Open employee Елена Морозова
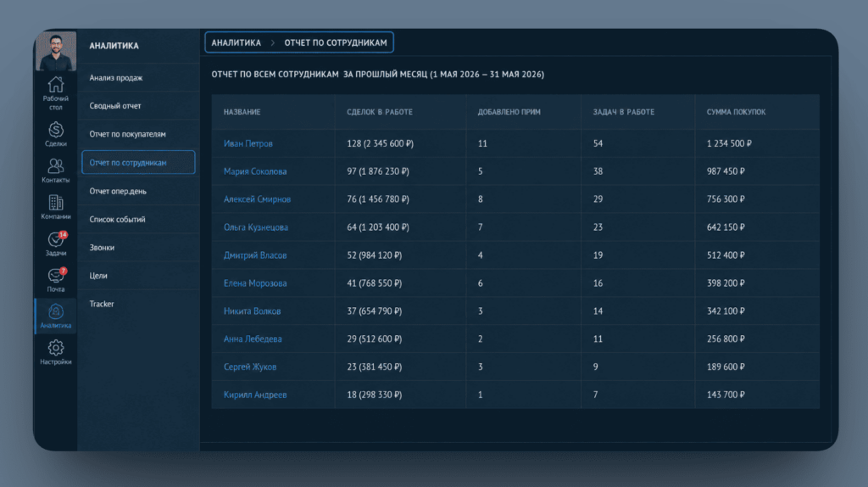The width and height of the screenshot is (868, 487). click(255, 283)
